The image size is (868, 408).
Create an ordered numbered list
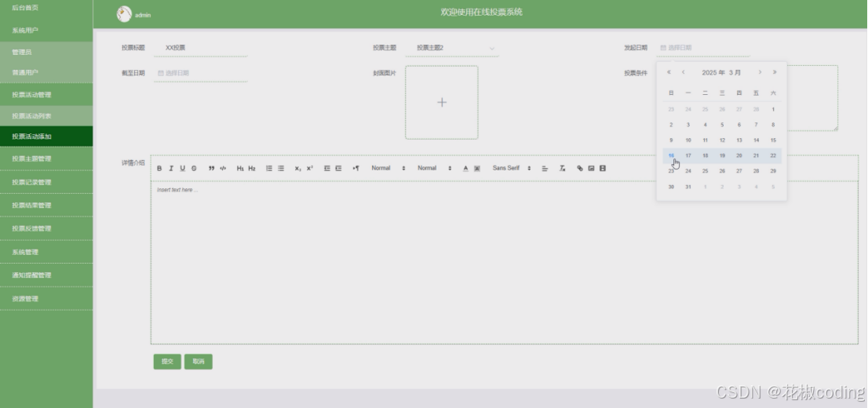[269, 168]
